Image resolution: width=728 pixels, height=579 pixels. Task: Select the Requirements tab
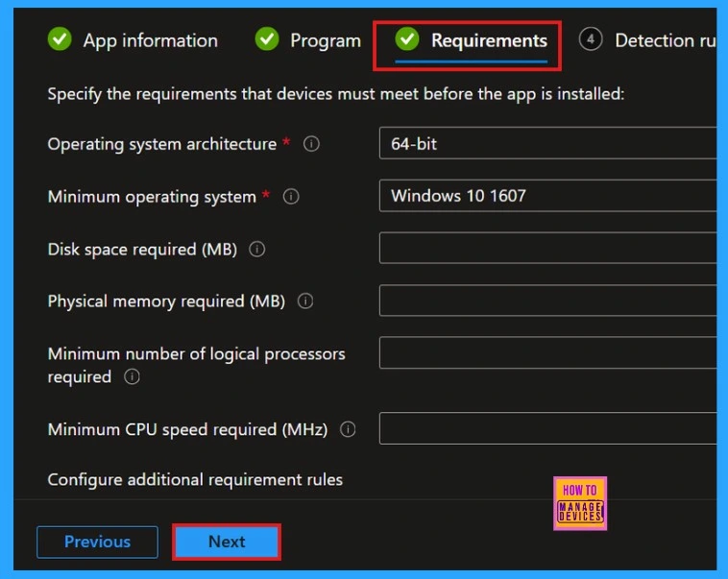tap(471, 42)
